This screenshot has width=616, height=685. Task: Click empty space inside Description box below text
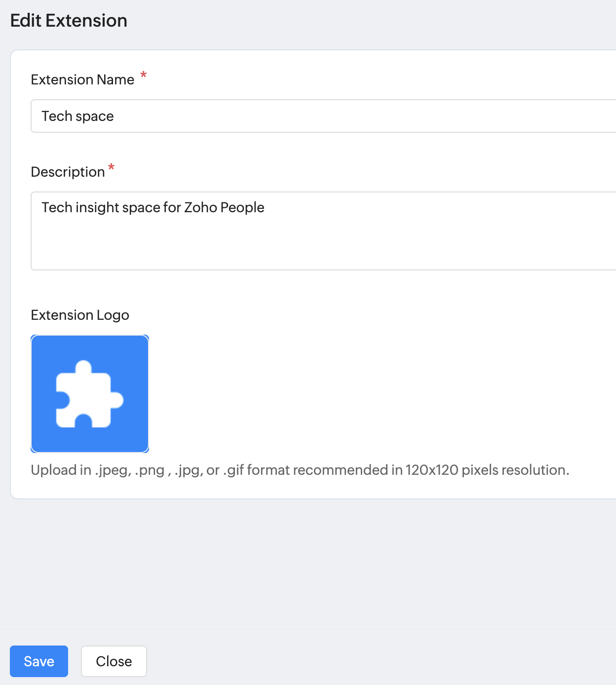point(296,247)
